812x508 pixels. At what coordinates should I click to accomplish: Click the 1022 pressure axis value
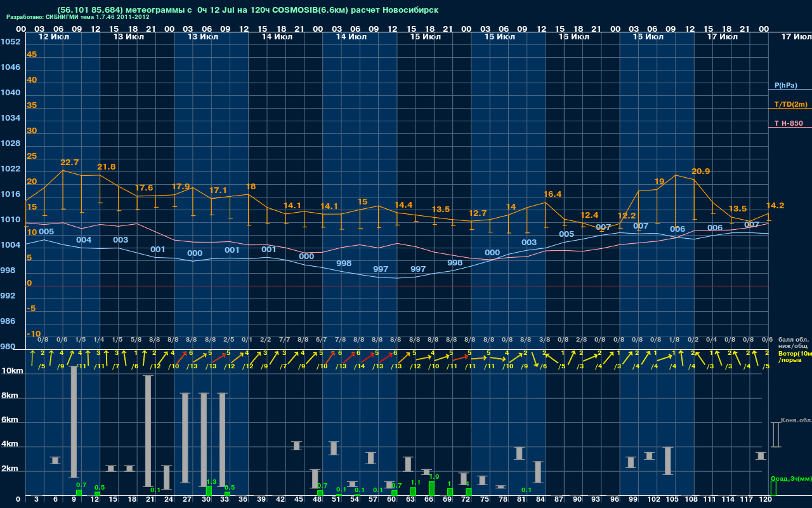[10, 169]
